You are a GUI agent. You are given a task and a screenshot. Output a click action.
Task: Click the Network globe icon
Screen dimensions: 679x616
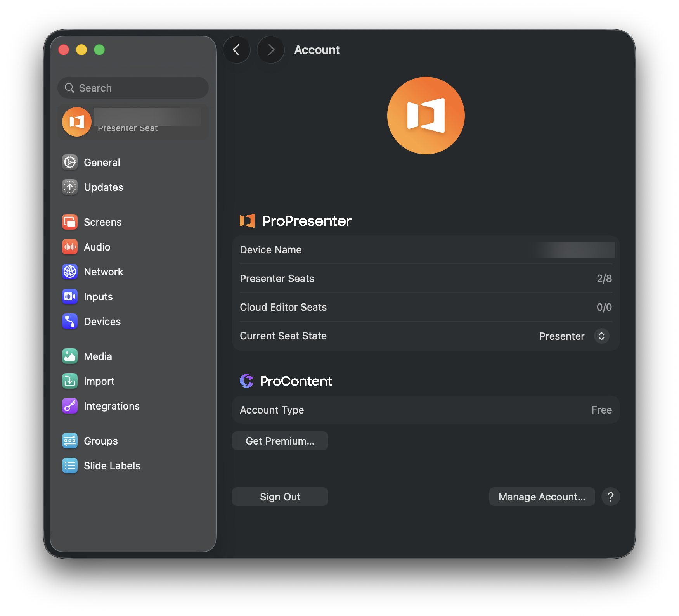[x=70, y=272]
